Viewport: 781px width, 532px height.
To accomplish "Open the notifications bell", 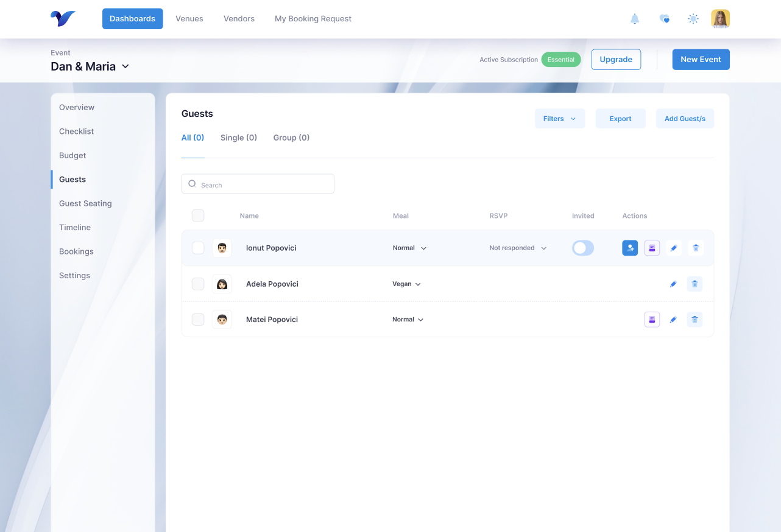I will pyautogui.click(x=634, y=19).
